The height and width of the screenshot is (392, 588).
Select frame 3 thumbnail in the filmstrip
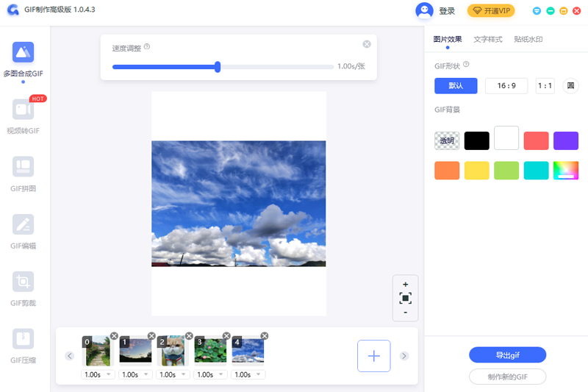tap(210, 352)
